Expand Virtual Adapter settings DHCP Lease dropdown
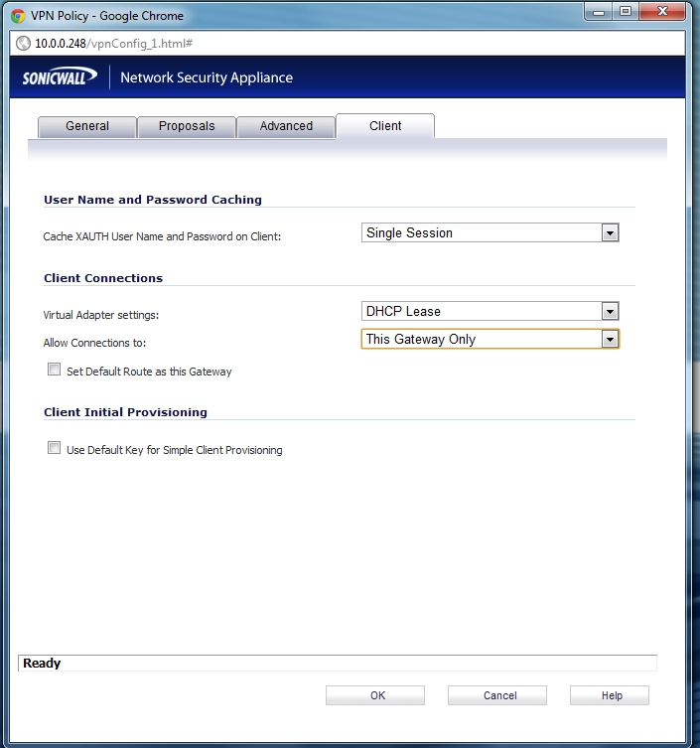The height and width of the screenshot is (748, 700). pos(490,311)
